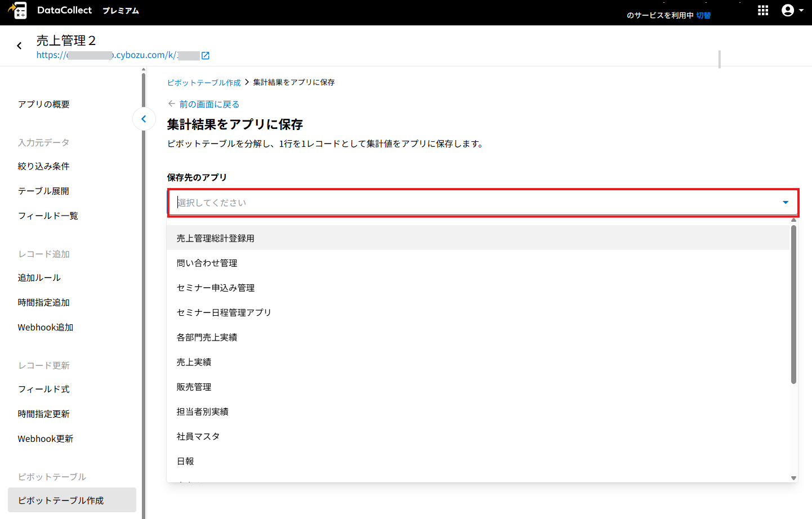Viewport: 812px width, 519px height.
Task: Select 売上管理総計登録用 from the dropdown list
Action: (x=215, y=238)
